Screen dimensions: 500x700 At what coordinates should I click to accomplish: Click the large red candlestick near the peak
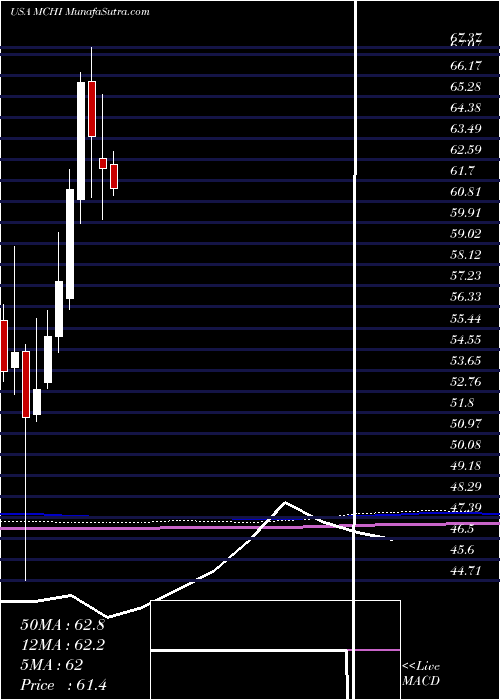click(92, 109)
